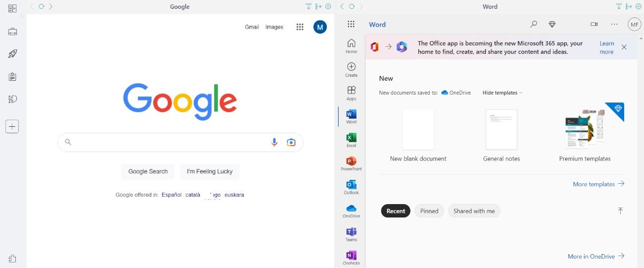Open the three-dots more options in Word
The width and height of the screenshot is (644, 268).
click(614, 24)
